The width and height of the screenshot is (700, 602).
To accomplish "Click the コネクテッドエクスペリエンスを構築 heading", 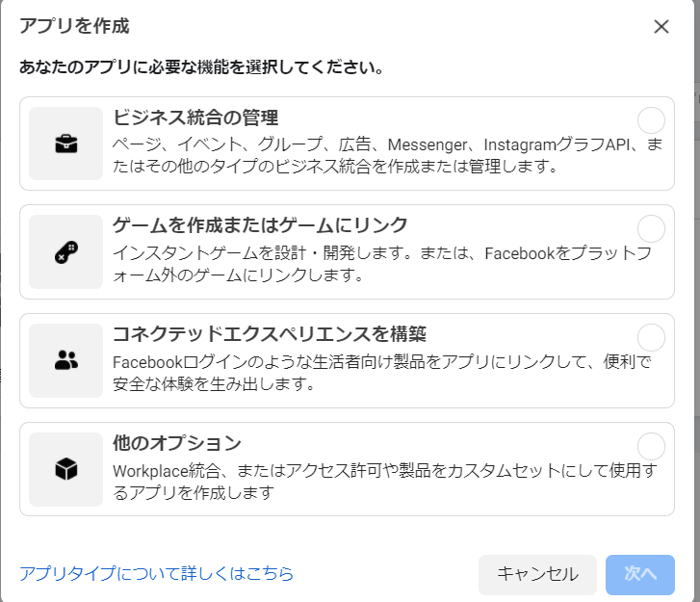I will (x=270, y=334).
